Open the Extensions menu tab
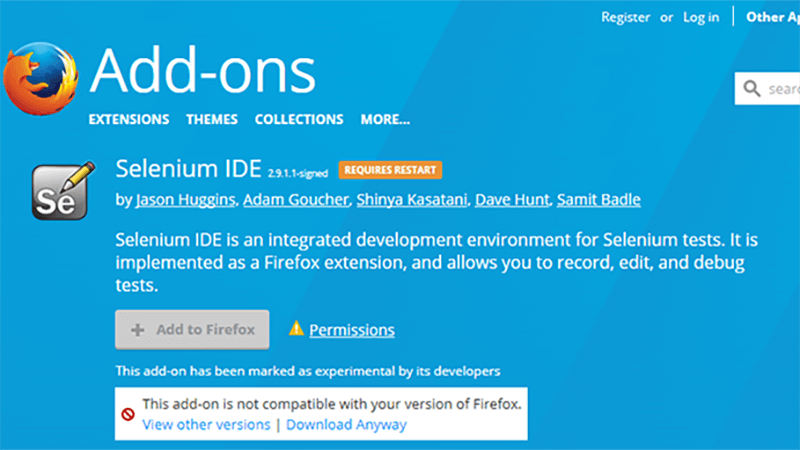Screen dimensions: 800x450 click(129, 119)
